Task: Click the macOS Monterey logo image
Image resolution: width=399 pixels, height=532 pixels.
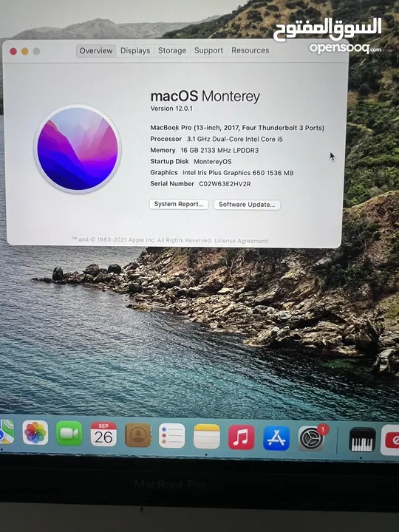Action: pyautogui.click(x=78, y=149)
